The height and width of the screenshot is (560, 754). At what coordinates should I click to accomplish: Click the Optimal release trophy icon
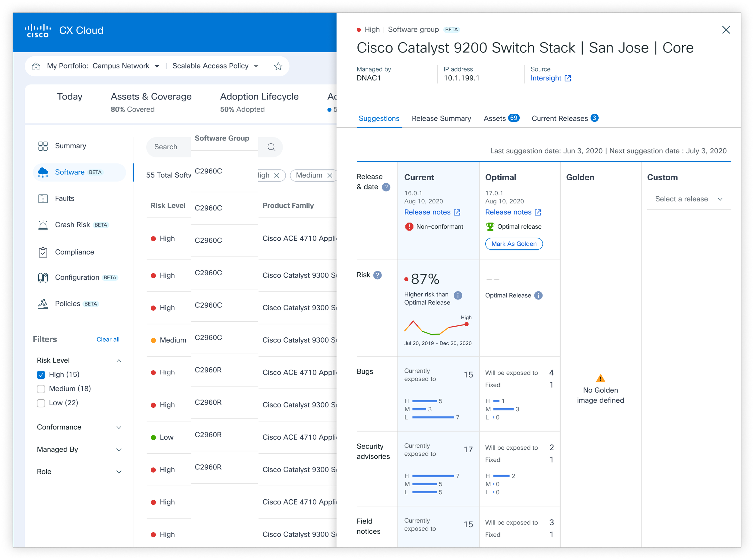pyautogui.click(x=490, y=226)
